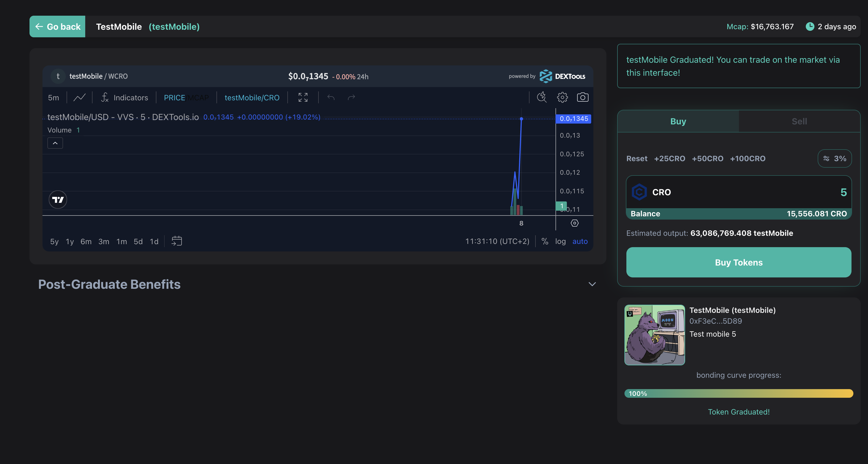This screenshot has height=464, width=868.
Task: Click the fullscreen chart icon
Action: pos(303,98)
